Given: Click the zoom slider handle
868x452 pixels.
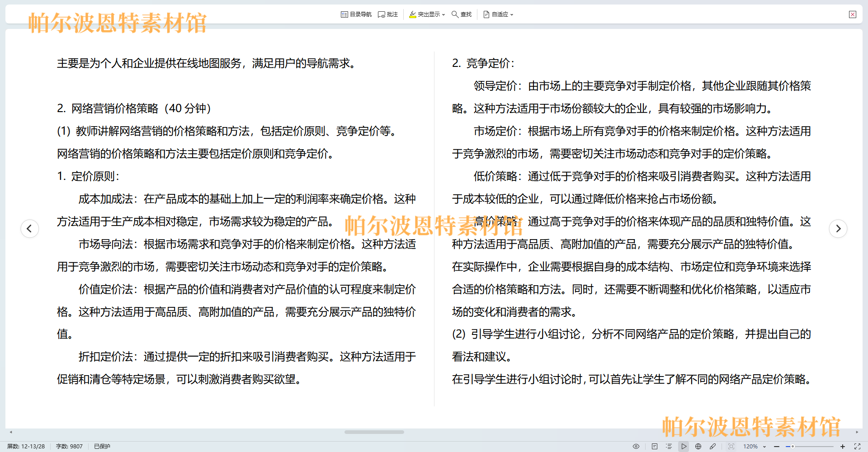Looking at the screenshot, I should [x=793, y=446].
